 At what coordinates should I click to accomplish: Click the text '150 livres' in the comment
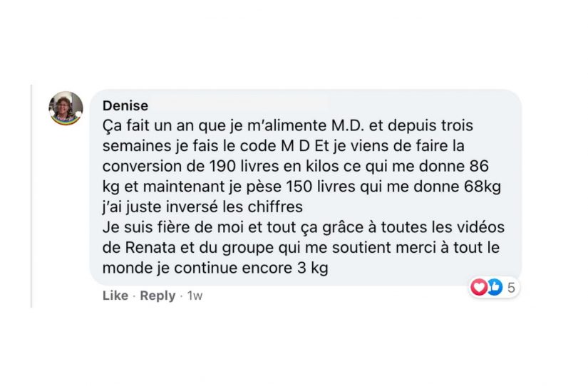point(320,187)
